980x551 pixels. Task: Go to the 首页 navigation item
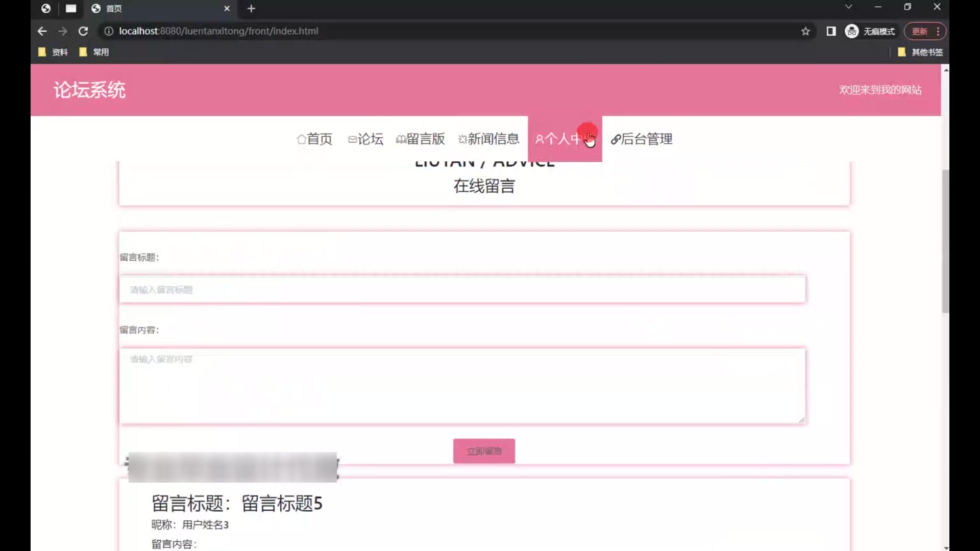pyautogui.click(x=314, y=139)
